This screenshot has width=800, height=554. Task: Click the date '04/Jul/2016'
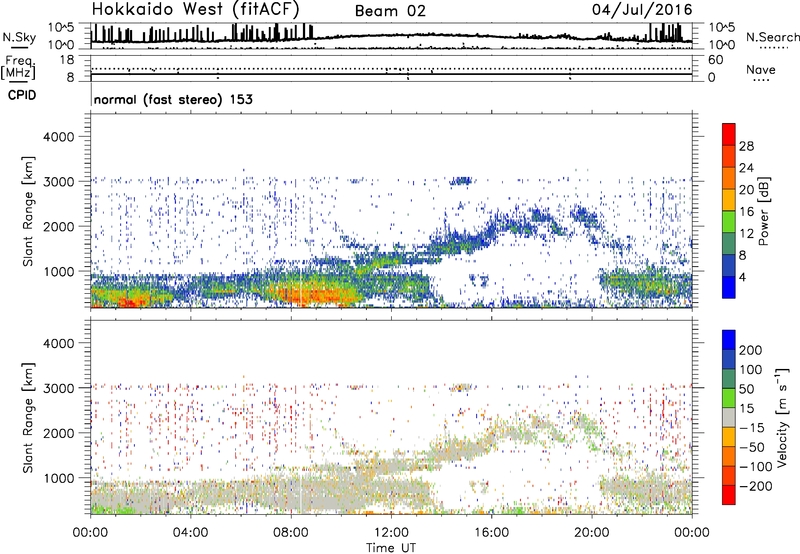[642, 10]
